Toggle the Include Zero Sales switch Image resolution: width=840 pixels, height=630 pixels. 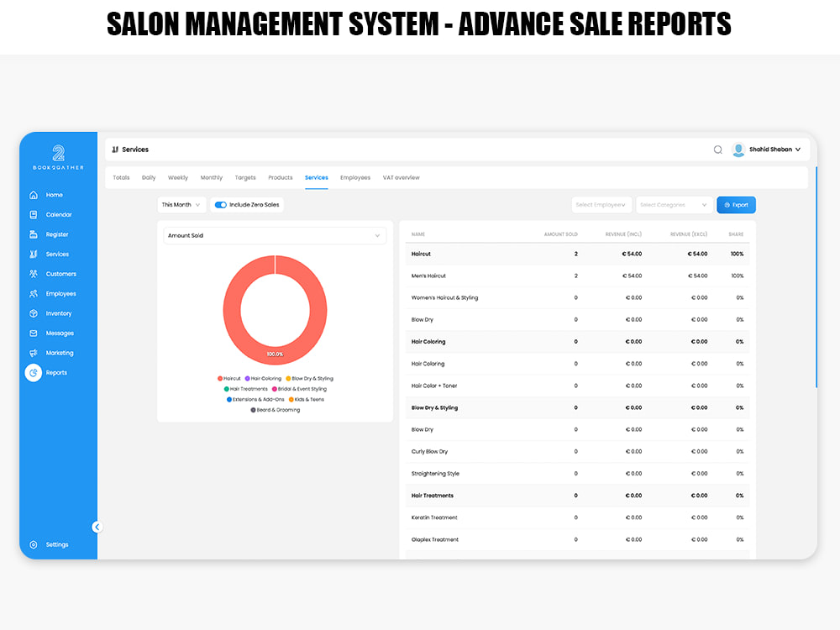click(221, 205)
